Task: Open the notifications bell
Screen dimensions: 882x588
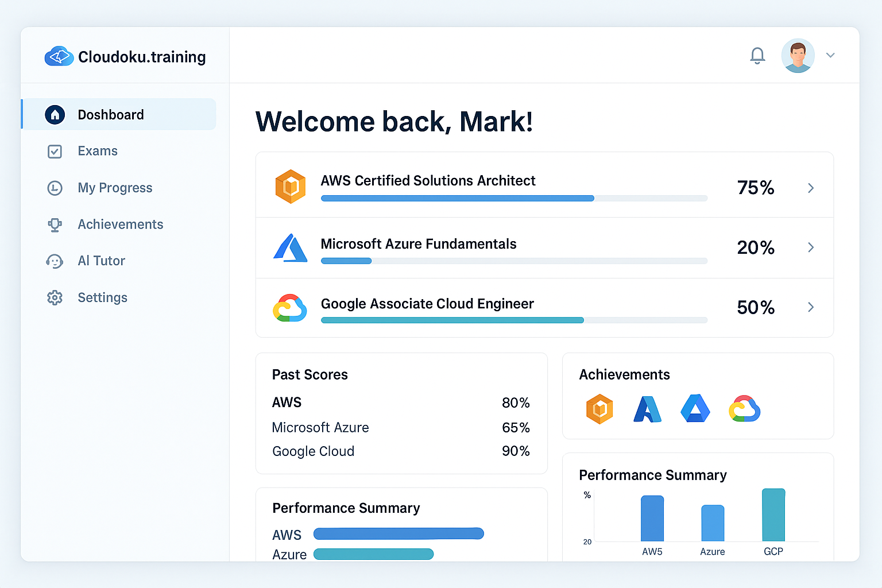Action: (x=757, y=56)
